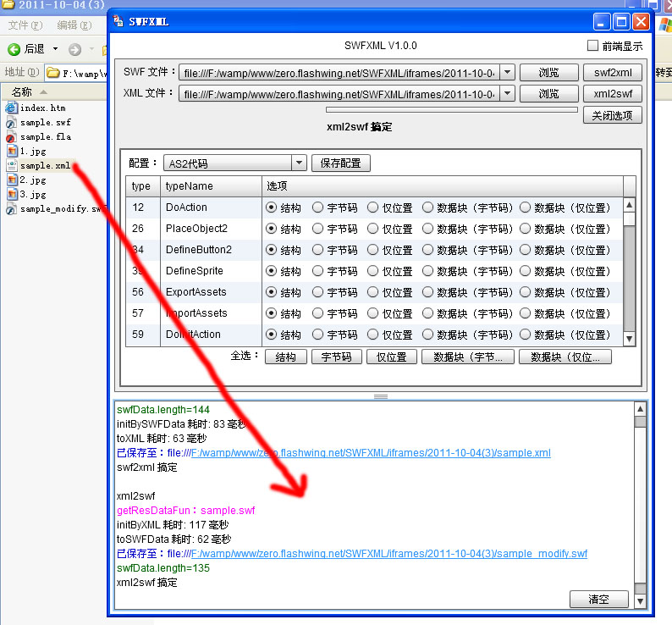Screen dimensions: 672x625
Task: Click the select-all 数据块(仅位… button
Action: (x=565, y=357)
